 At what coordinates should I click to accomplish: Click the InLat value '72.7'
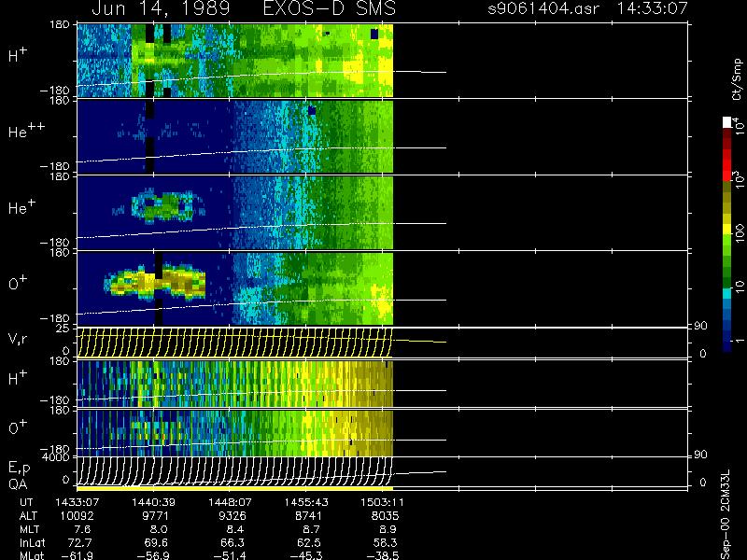tap(80, 543)
